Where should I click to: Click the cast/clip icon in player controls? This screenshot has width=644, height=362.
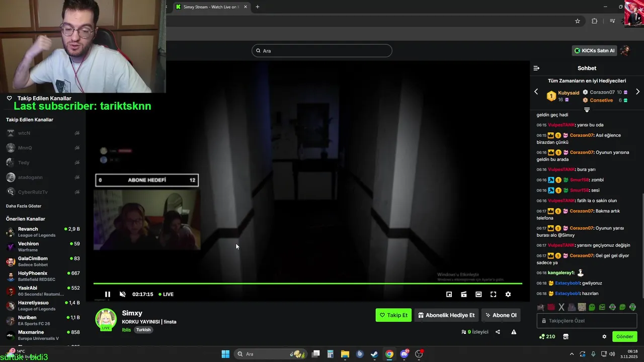point(464,294)
